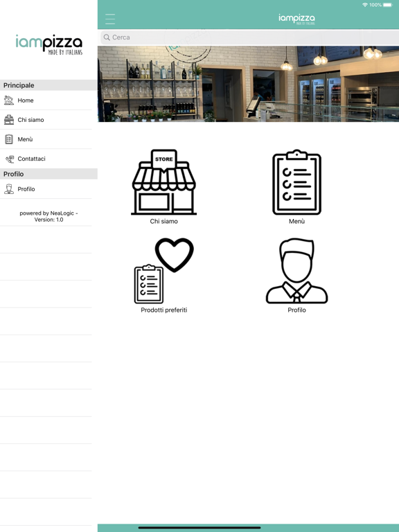Click the iampizza logo in the sidebar
The width and height of the screenshot is (399, 532).
coord(49,44)
